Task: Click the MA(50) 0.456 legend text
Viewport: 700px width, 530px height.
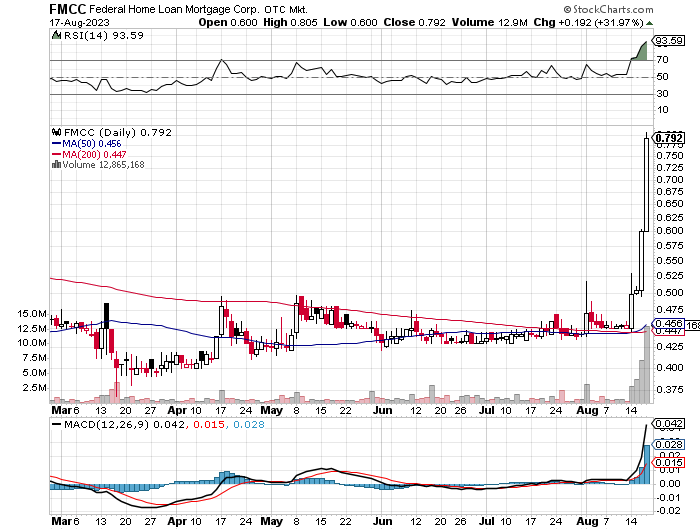Action: coord(92,144)
